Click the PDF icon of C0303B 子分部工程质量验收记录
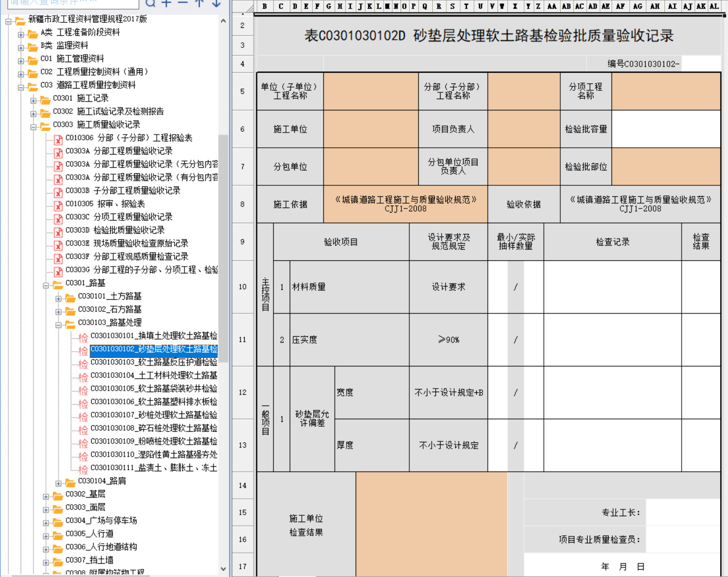This screenshot has height=577, width=728. coord(58,192)
